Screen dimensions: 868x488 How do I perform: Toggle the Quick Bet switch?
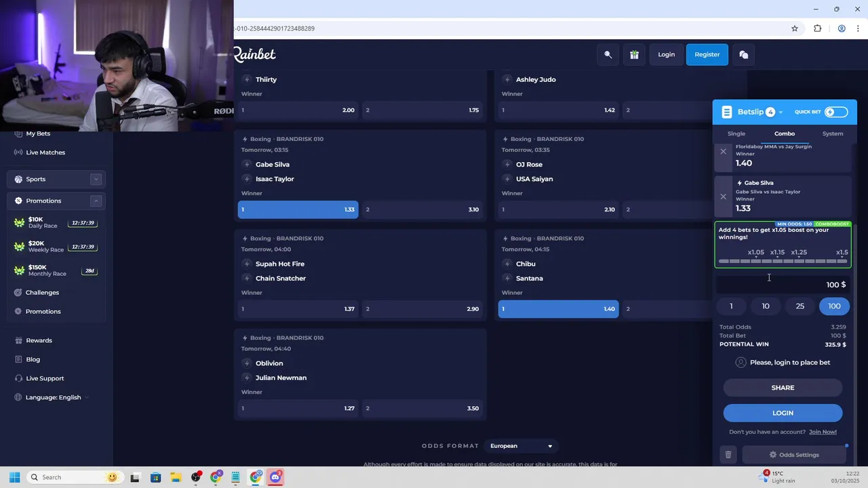point(836,112)
